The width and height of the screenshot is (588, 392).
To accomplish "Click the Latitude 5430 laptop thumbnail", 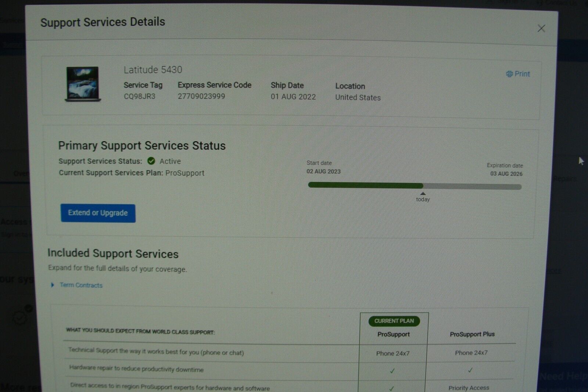I will 83,84.
